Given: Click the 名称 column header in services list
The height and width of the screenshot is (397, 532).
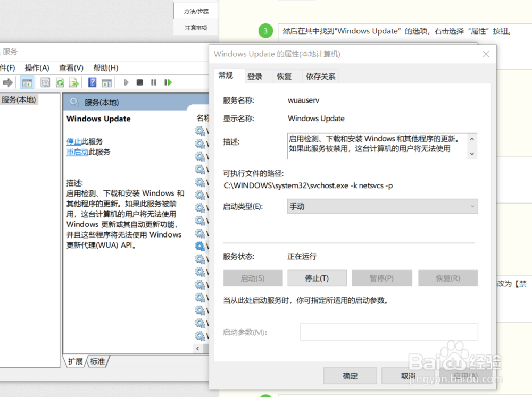Looking at the screenshot, I should tap(203, 118).
